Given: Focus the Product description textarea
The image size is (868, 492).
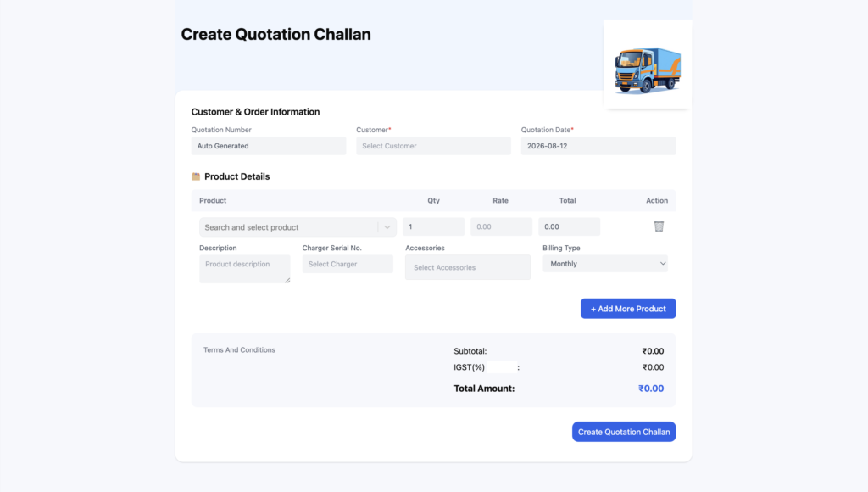Looking at the screenshot, I should click(x=245, y=269).
